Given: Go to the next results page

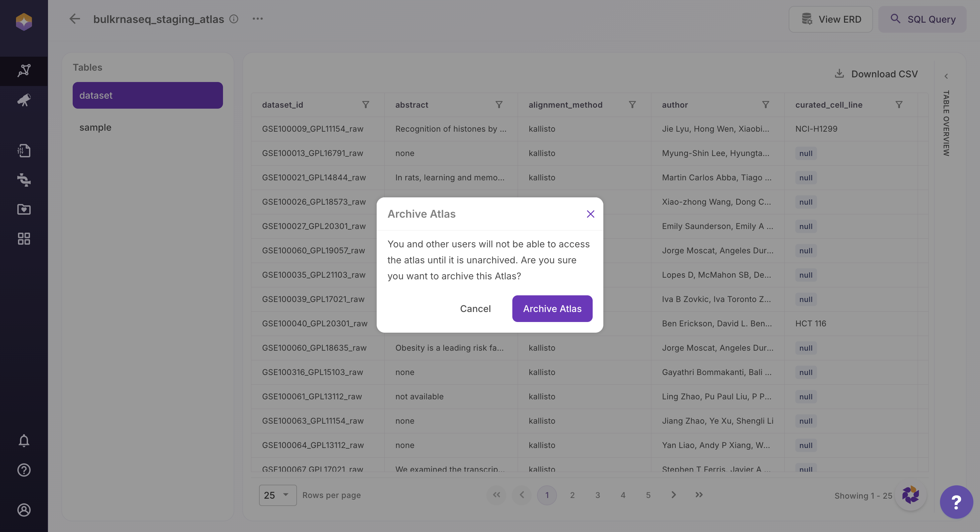Looking at the screenshot, I should [x=673, y=495].
